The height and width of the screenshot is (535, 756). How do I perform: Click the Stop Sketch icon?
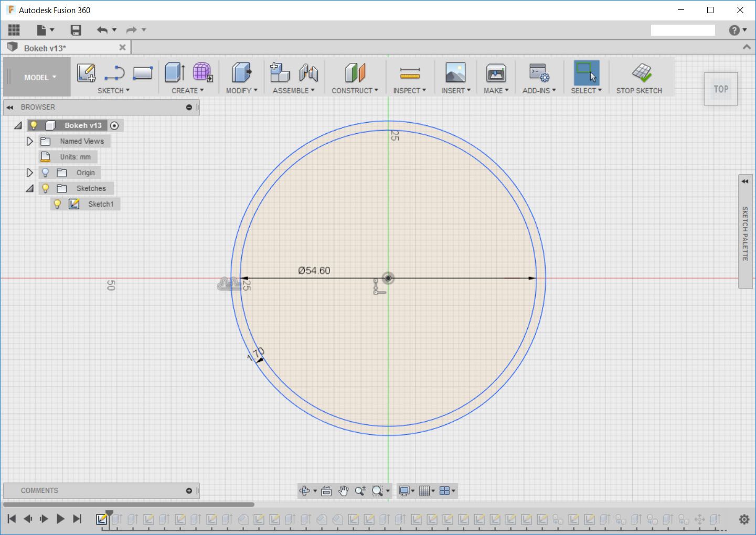point(641,73)
